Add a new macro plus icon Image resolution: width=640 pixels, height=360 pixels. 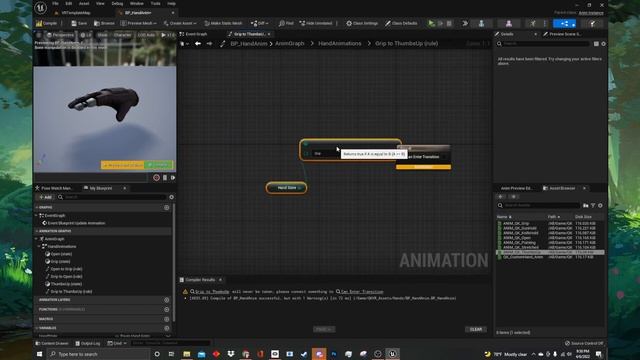[167, 319]
